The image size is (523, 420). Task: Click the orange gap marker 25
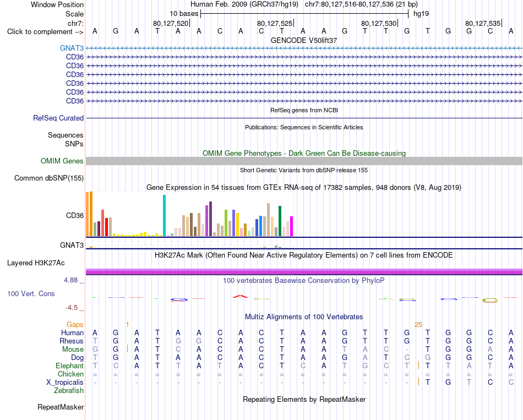pyautogui.click(x=418, y=325)
